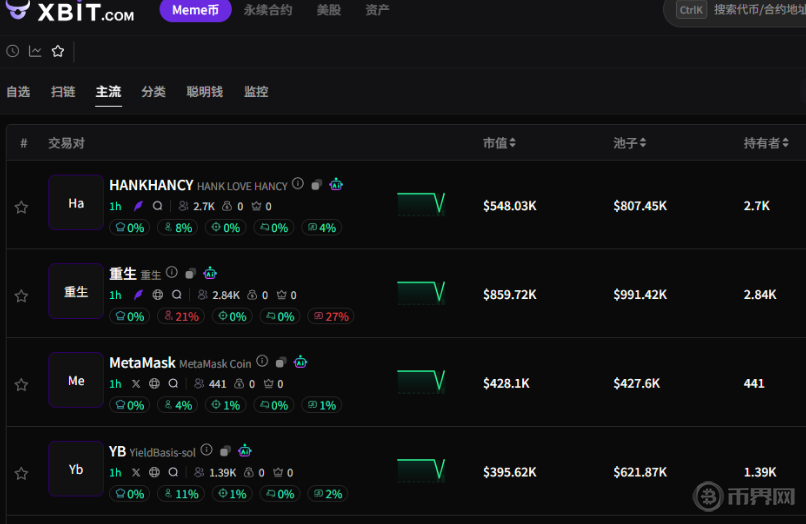Star the YB trading pair
806x524 pixels.
21,473
